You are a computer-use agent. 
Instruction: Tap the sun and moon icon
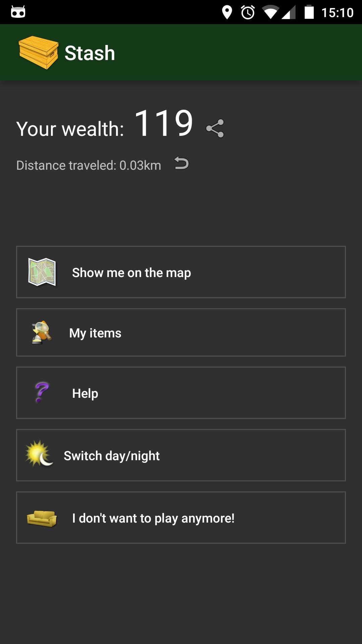pyautogui.click(x=39, y=454)
